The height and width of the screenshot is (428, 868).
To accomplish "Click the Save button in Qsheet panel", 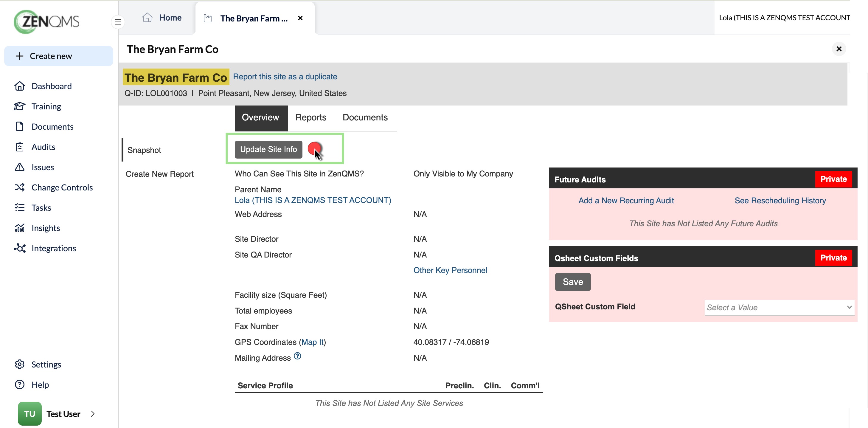I will pyautogui.click(x=573, y=282).
